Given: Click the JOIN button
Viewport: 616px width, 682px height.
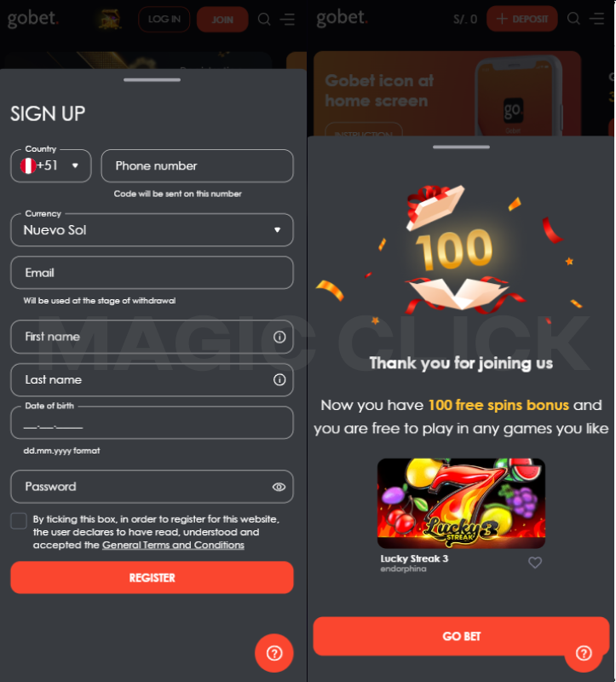Looking at the screenshot, I should coord(222,20).
